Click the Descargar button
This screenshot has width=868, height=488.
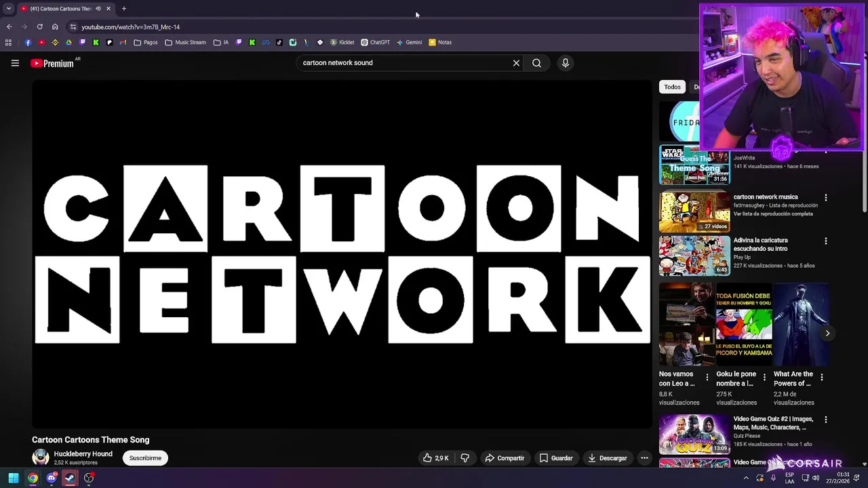pos(608,458)
